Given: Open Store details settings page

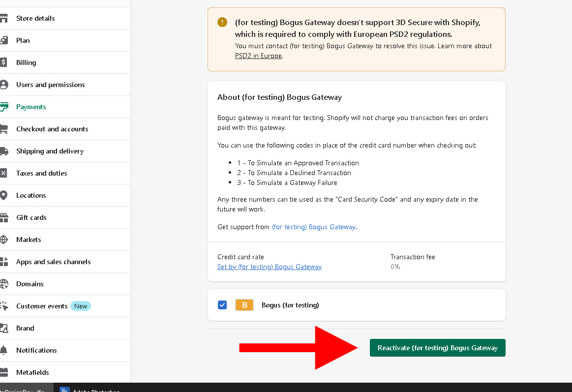Looking at the screenshot, I should [x=65, y=18].
